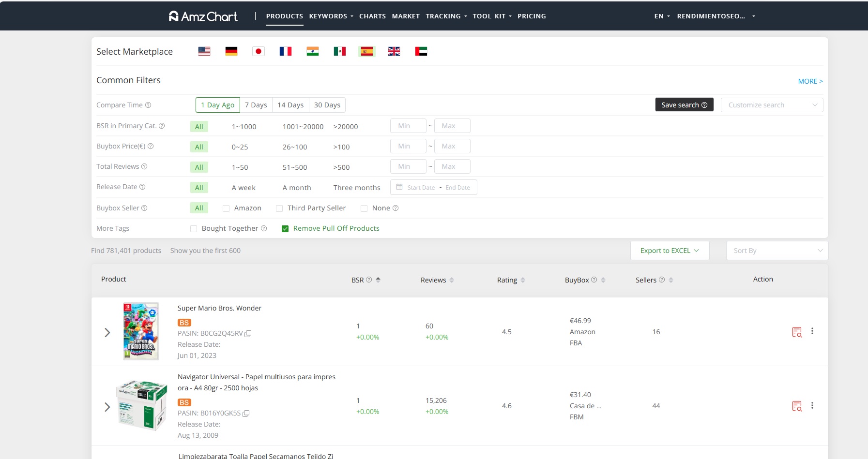Open the Pricing page
868x459 pixels.
532,16
